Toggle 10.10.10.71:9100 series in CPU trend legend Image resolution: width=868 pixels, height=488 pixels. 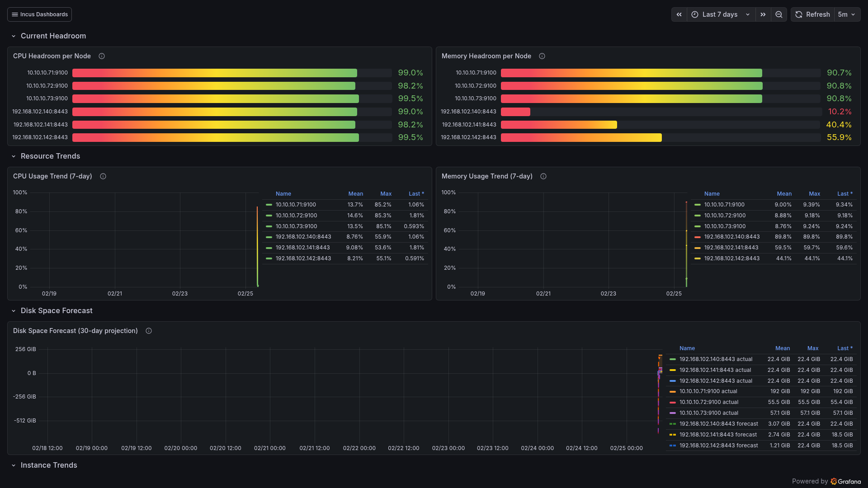[296, 205]
